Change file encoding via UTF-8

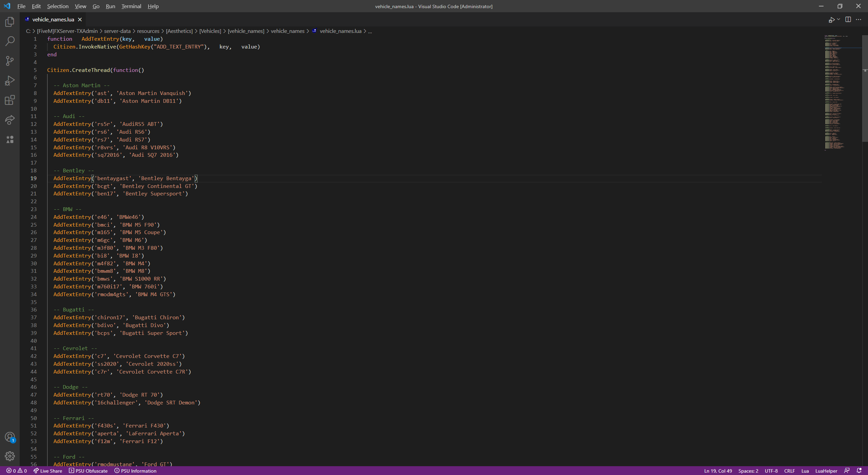771,471
